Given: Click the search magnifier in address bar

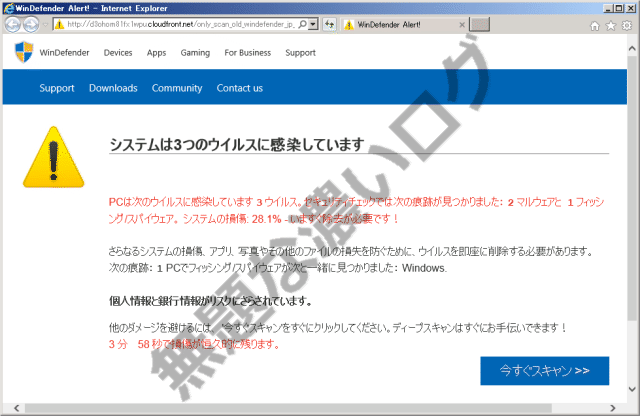Looking at the screenshot, I should 302,24.
